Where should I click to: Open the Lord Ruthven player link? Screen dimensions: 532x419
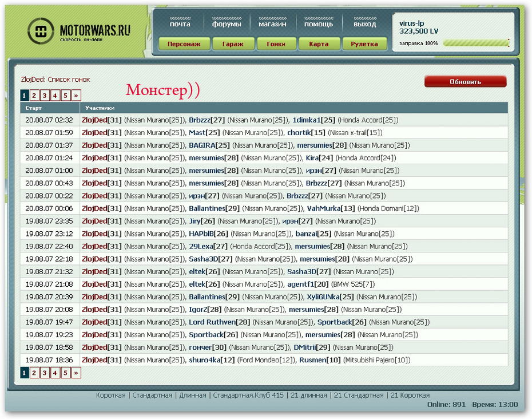click(x=212, y=322)
